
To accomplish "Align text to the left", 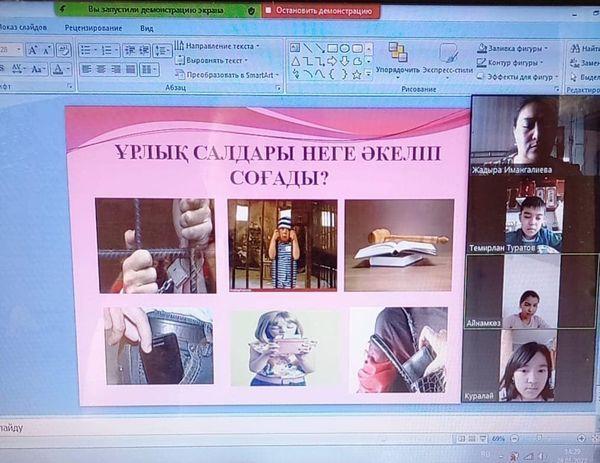I will pos(87,69).
